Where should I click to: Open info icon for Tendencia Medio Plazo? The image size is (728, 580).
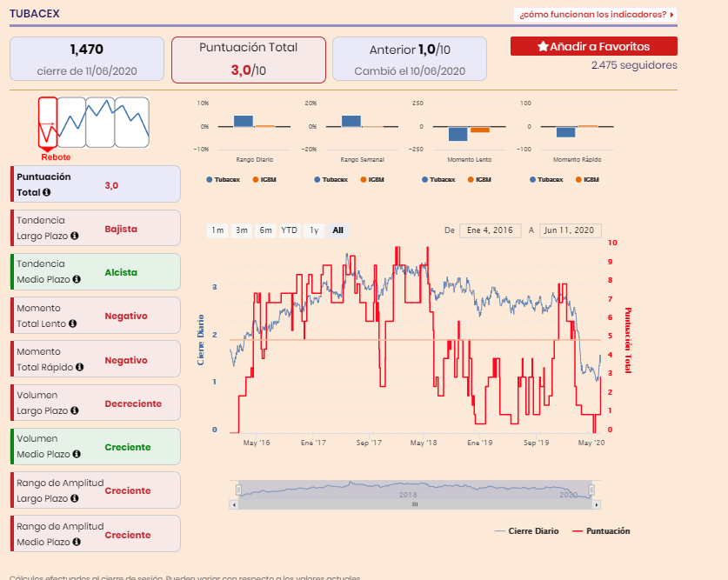(x=77, y=279)
